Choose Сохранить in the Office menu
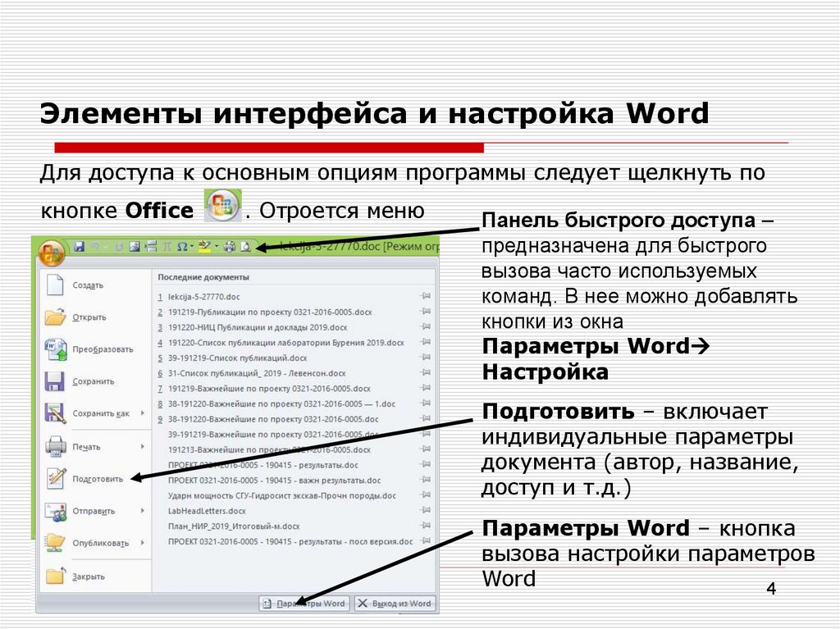Image resolution: width=840 pixels, height=629 pixels. click(94, 381)
